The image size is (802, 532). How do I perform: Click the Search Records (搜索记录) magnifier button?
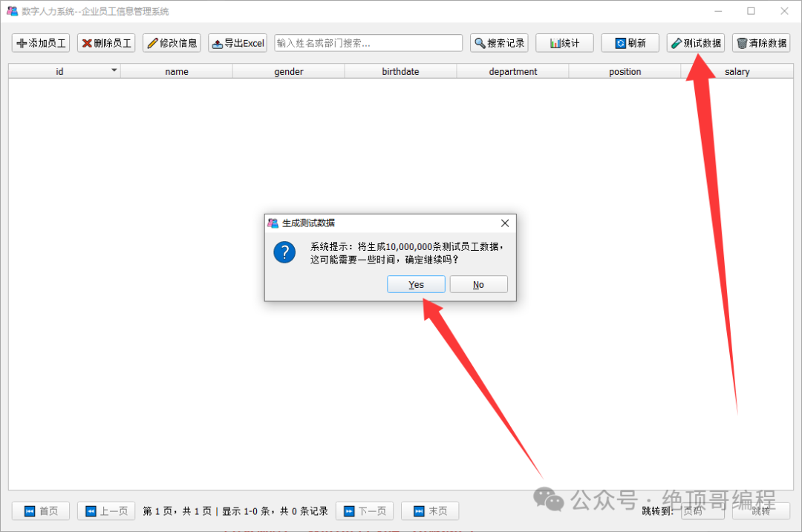pyautogui.click(x=499, y=43)
